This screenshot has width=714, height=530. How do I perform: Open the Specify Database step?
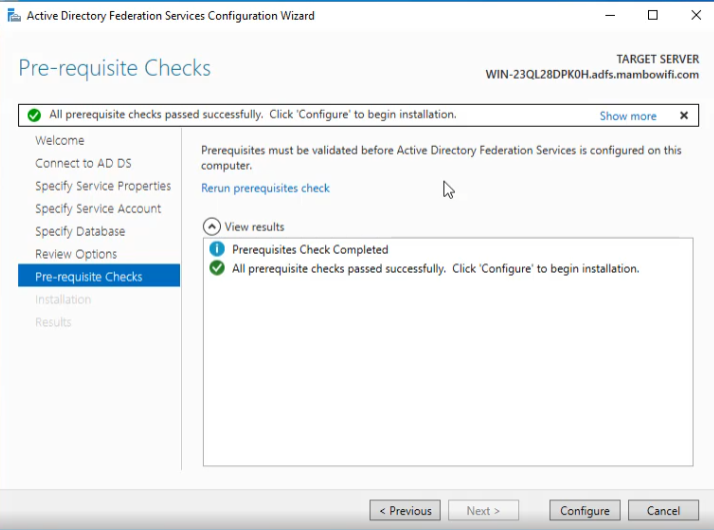[x=80, y=231]
